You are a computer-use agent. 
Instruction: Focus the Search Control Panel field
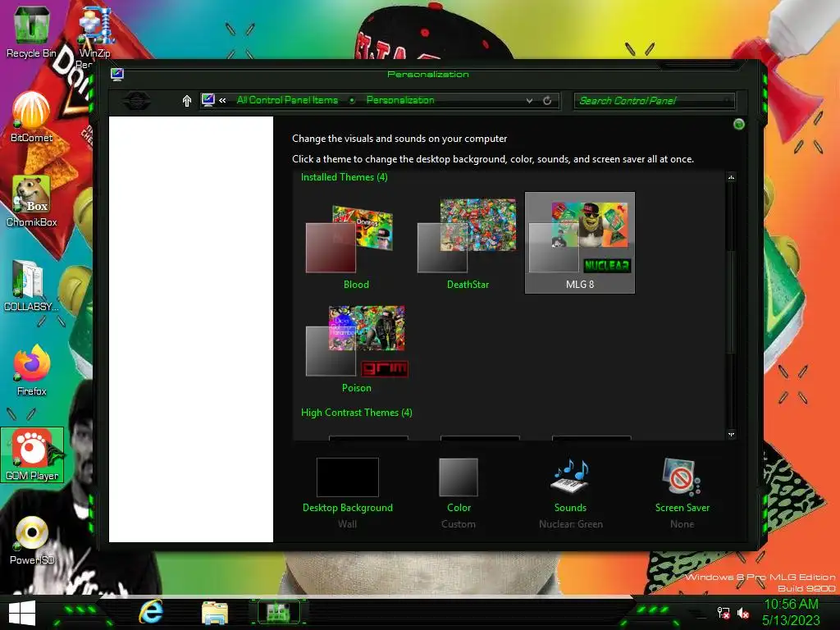point(654,101)
